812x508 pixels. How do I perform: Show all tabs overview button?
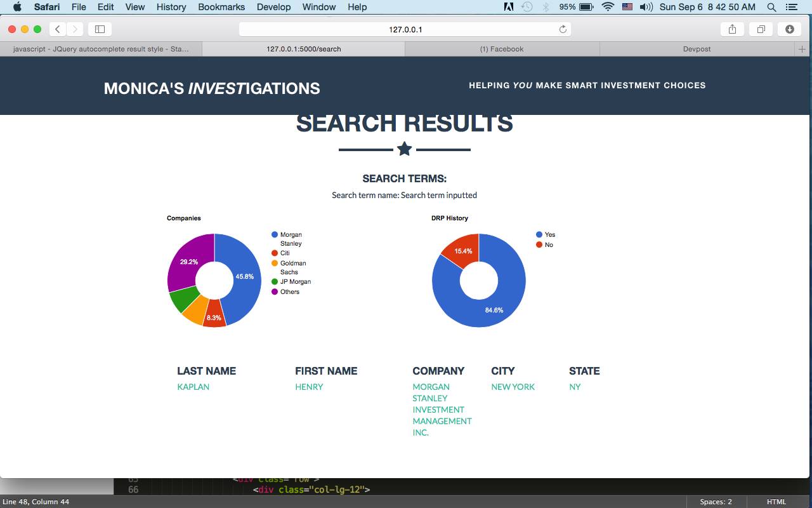pyautogui.click(x=761, y=29)
